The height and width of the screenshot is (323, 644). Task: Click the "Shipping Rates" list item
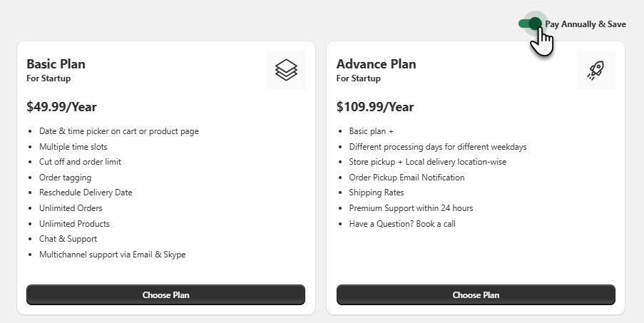click(x=377, y=193)
